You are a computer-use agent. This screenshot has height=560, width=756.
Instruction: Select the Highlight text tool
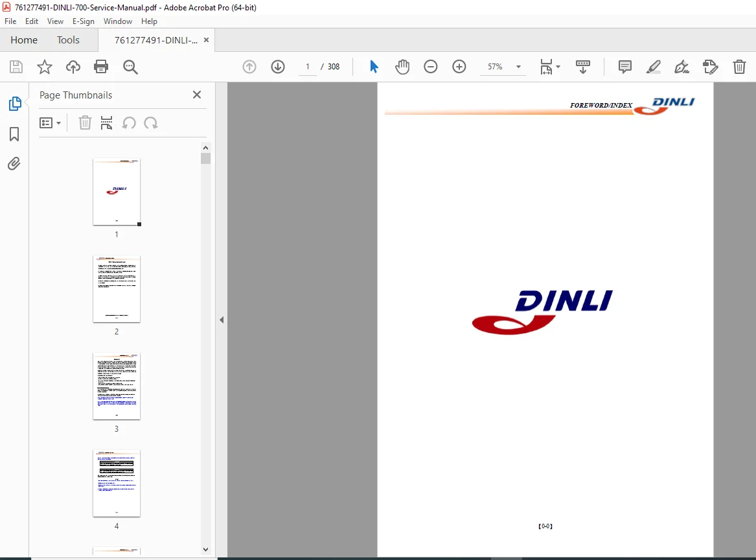pos(653,67)
